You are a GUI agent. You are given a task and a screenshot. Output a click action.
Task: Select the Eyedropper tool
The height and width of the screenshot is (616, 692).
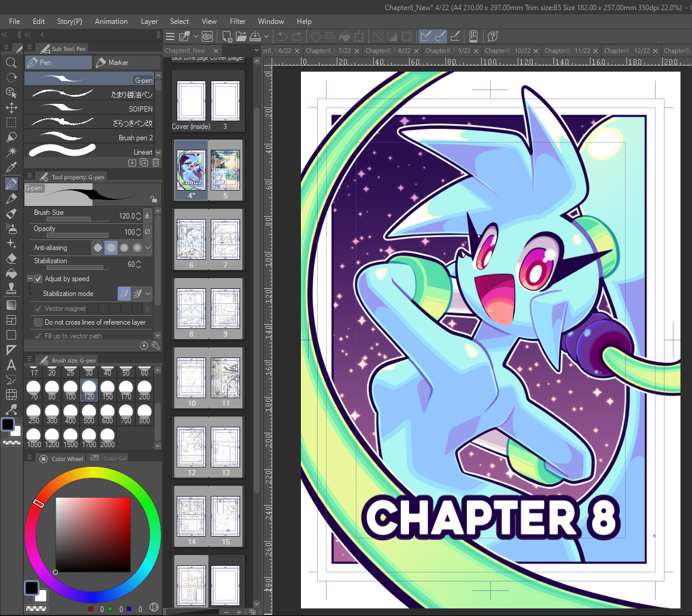tap(11, 168)
